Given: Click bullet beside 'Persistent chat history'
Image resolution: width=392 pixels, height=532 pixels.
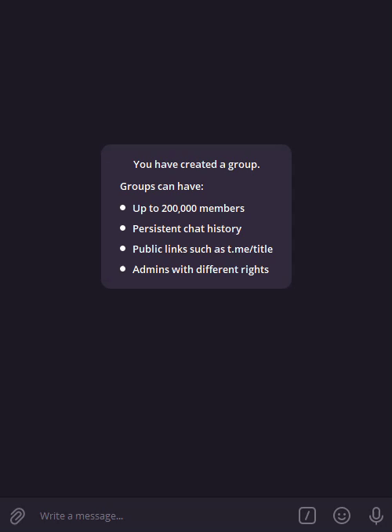Looking at the screenshot, I should pos(123,228).
